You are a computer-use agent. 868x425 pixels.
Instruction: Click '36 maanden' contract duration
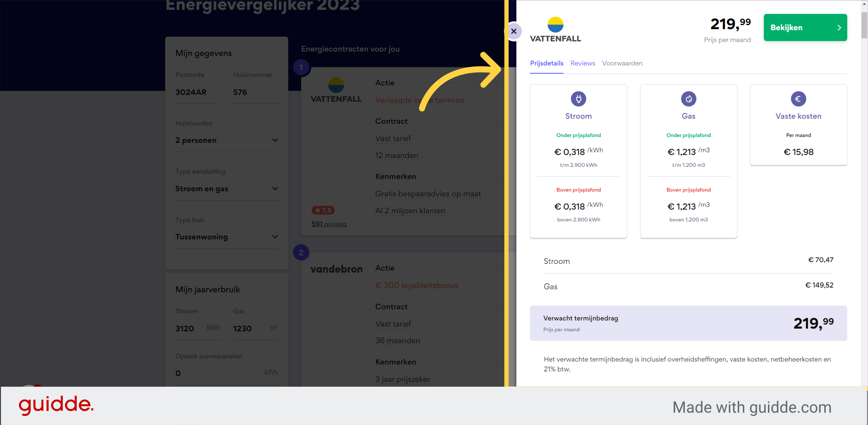tap(397, 341)
